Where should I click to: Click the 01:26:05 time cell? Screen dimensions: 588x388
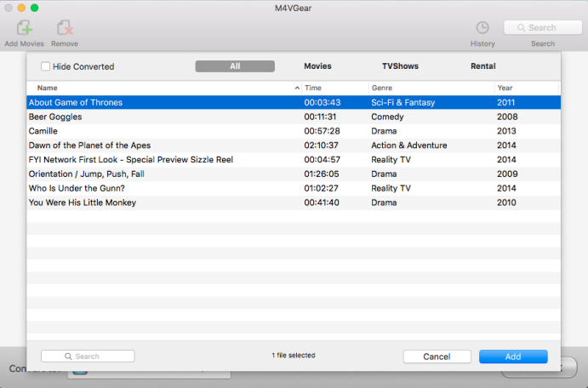[322, 174]
